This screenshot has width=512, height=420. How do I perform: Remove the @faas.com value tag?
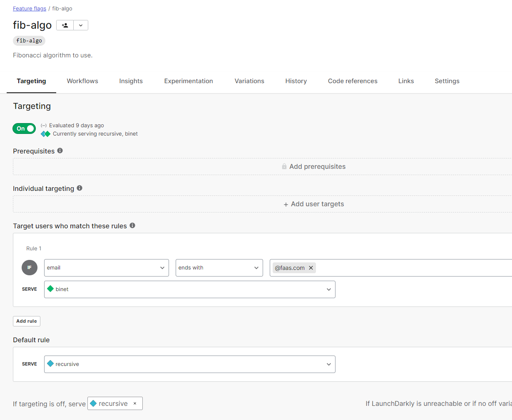point(311,268)
